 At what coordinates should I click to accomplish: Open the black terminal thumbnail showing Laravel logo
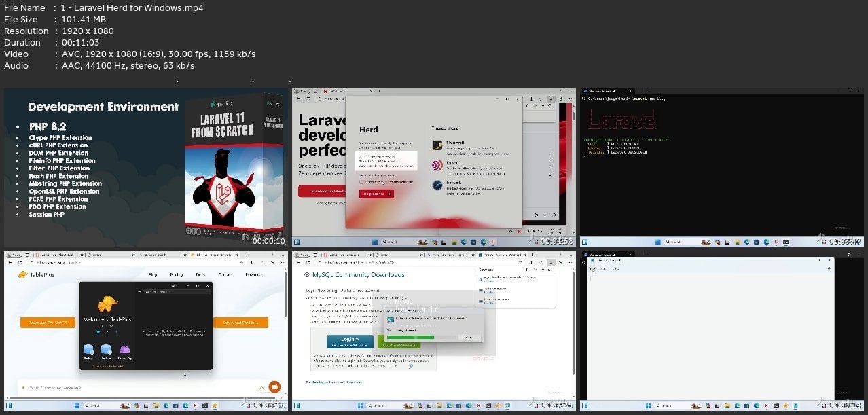tap(722, 167)
